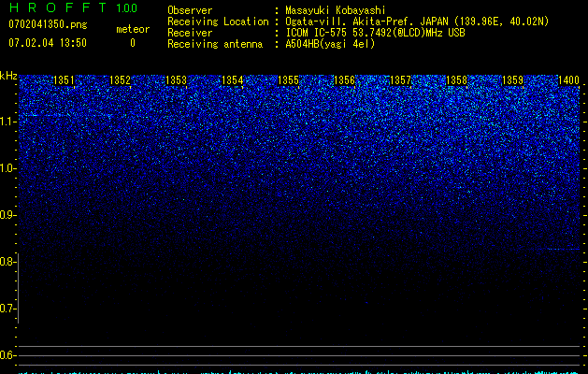Select the ICOM IC-575 receiver text
Screen dimensions: 588x374
click(375, 33)
